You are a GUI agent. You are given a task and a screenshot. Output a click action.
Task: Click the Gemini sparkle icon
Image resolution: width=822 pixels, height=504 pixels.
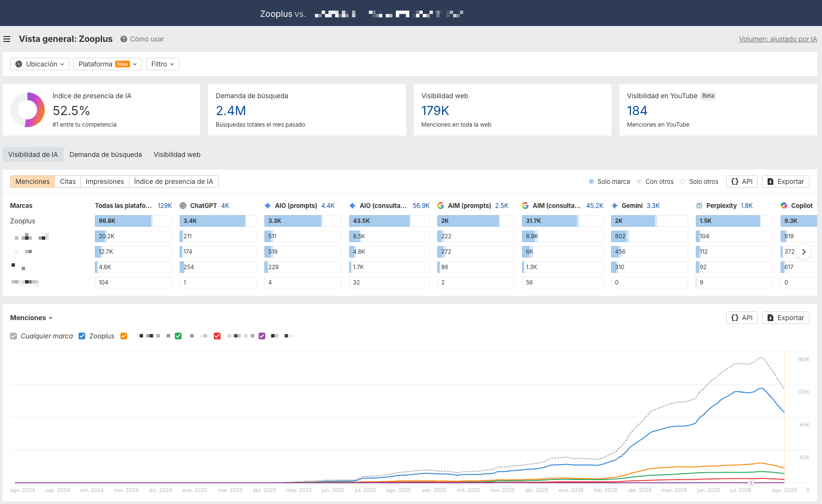click(614, 206)
